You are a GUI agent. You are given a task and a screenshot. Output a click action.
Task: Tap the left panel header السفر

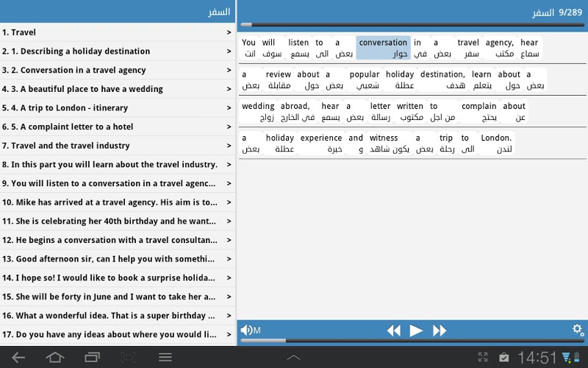[219, 12]
